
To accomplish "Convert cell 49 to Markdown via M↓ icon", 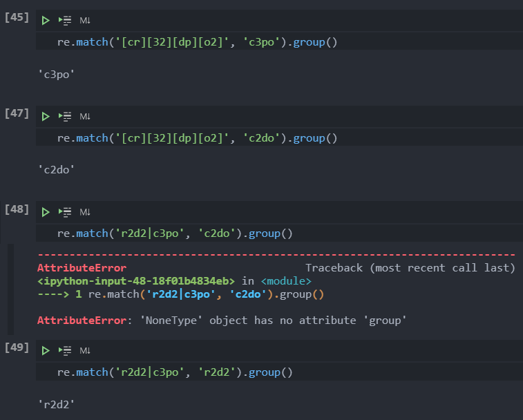I will point(85,351).
